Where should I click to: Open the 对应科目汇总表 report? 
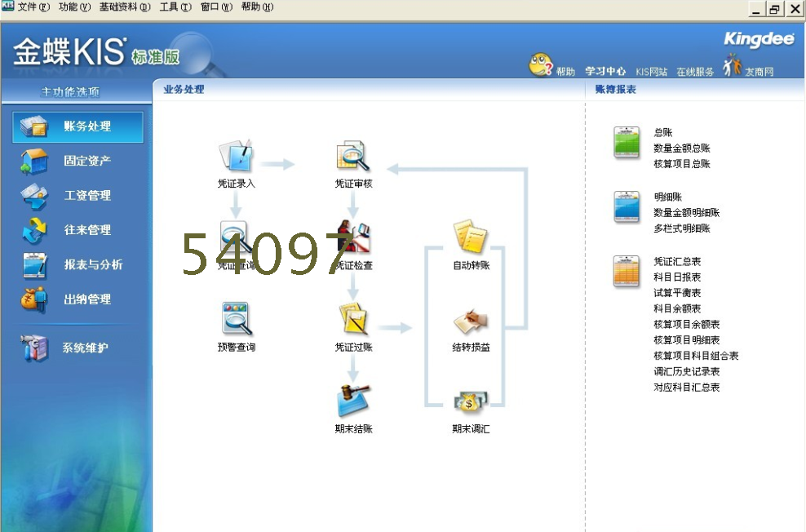pos(686,388)
